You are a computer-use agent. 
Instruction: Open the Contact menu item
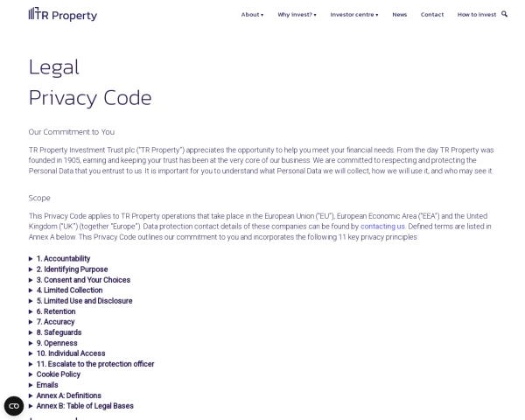(432, 15)
